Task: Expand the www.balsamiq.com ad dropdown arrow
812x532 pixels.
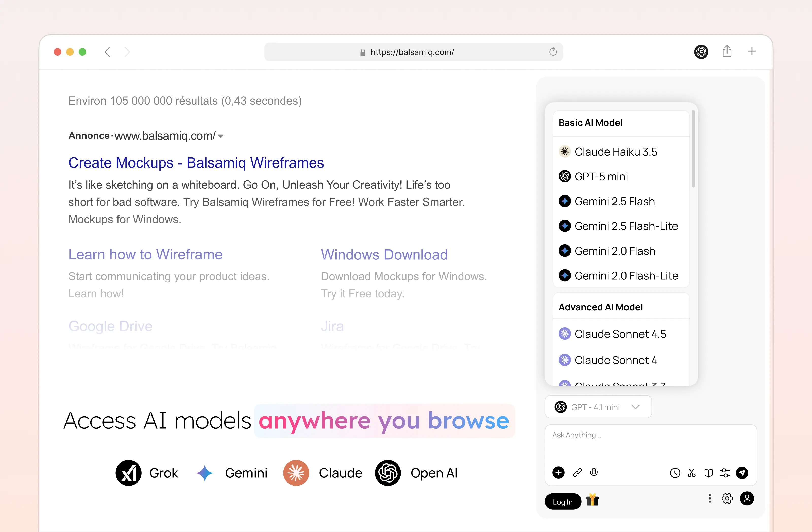Action: [x=221, y=136]
